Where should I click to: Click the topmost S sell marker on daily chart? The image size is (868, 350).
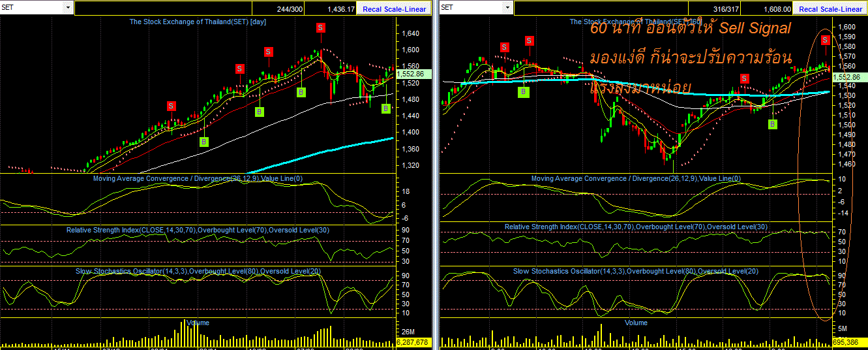[x=321, y=27]
